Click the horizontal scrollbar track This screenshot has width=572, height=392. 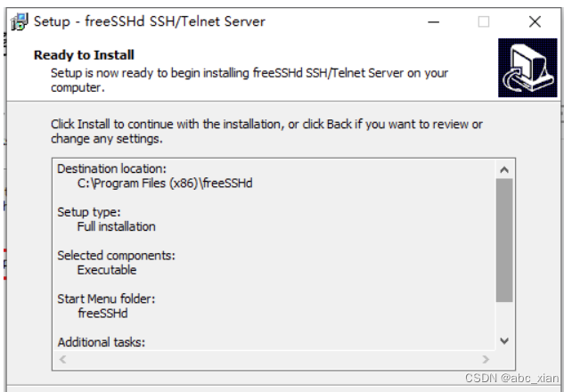point(276,358)
